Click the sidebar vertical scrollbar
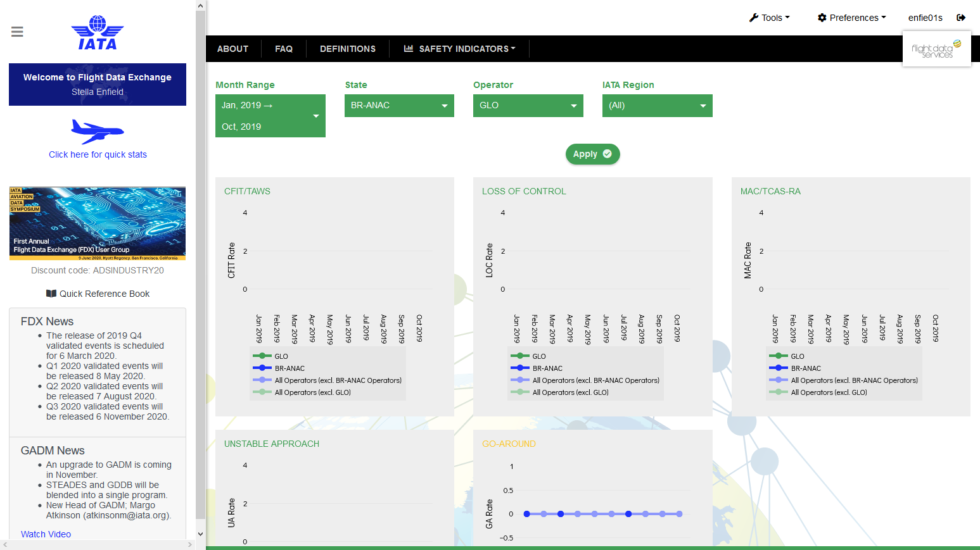The height and width of the screenshot is (550, 980). point(200,266)
